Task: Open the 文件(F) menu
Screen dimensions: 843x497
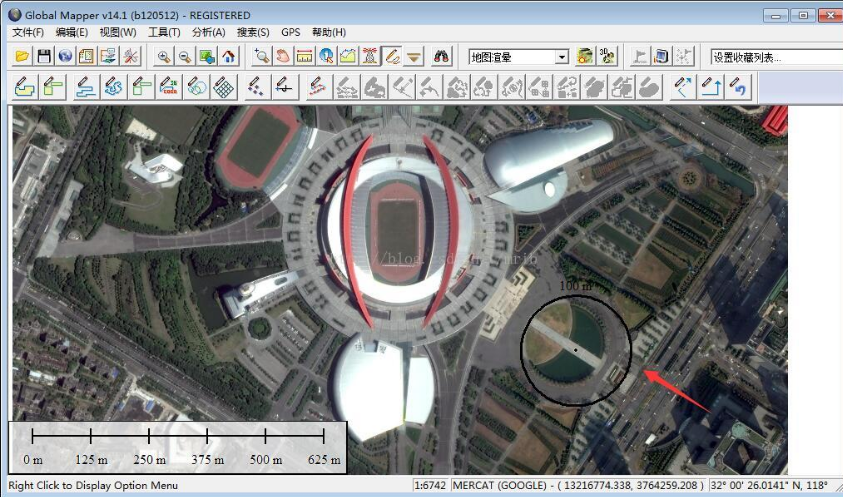Action: [x=29, y=33]
